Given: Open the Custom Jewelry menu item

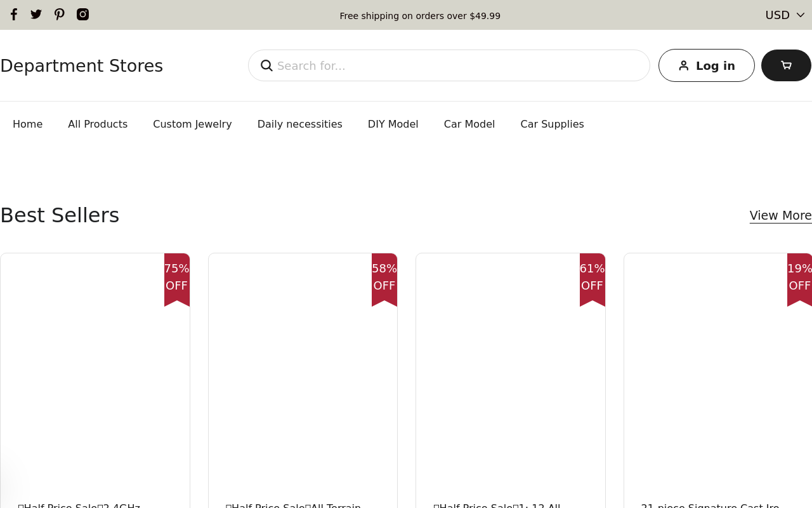Looking at the screenshot, I should [192, 124].
